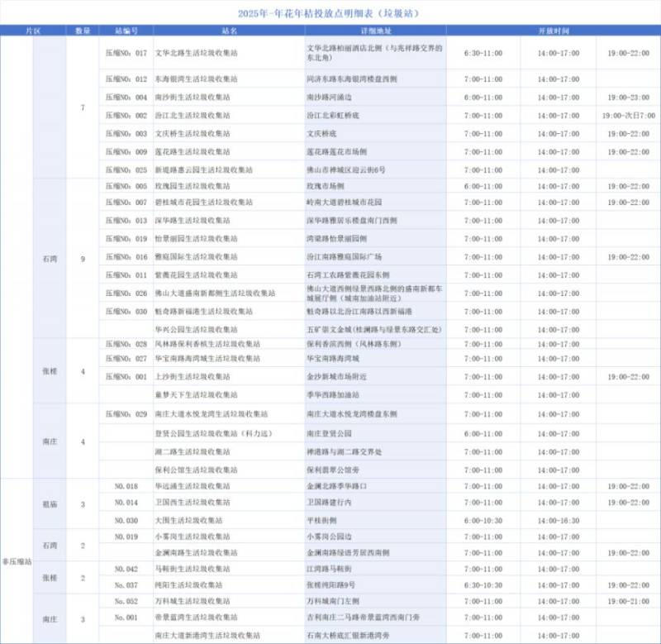Select the 文庆桥底 address cell
This screenshot has height=644, width=661.
tap(321, 134)
